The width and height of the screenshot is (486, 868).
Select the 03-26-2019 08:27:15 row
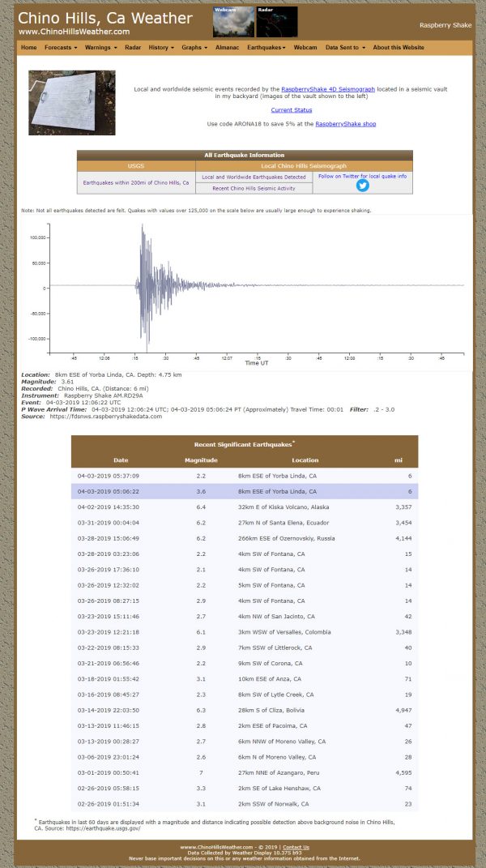[x=245, y=601]
